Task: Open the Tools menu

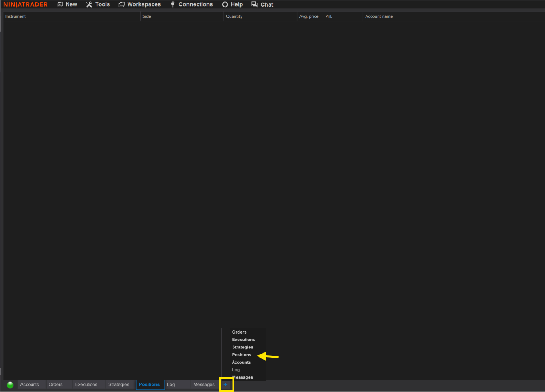Action: click(98, 4)
